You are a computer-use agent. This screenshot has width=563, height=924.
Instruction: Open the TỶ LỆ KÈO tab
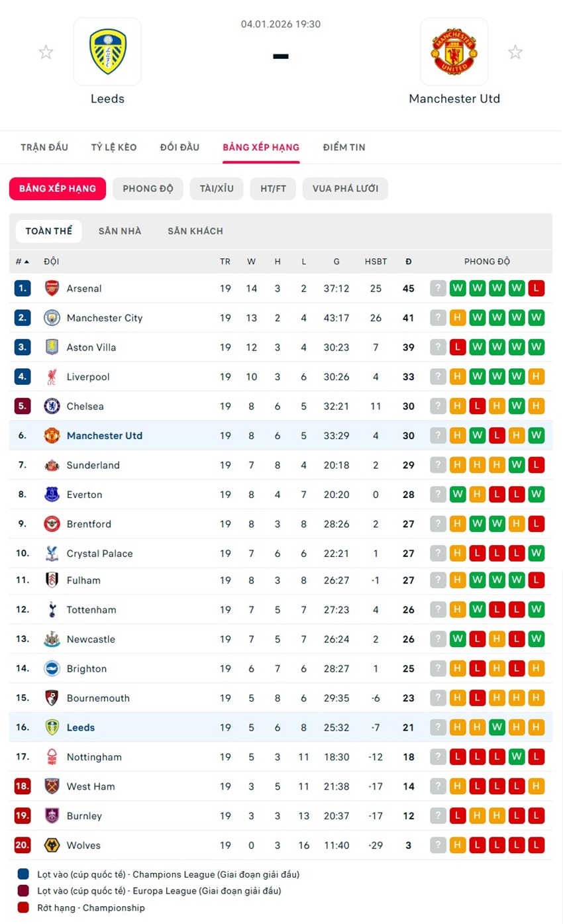pos(114,147)
